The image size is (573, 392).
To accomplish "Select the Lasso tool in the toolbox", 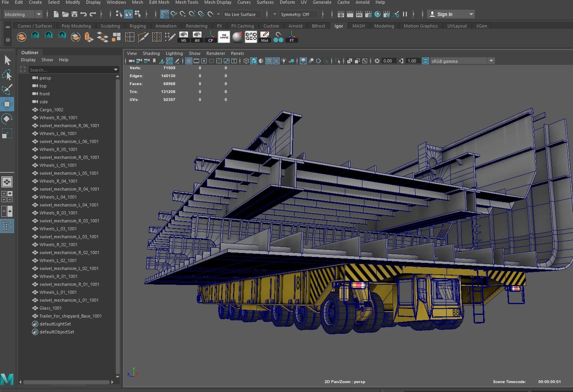I will click(7, 75).
